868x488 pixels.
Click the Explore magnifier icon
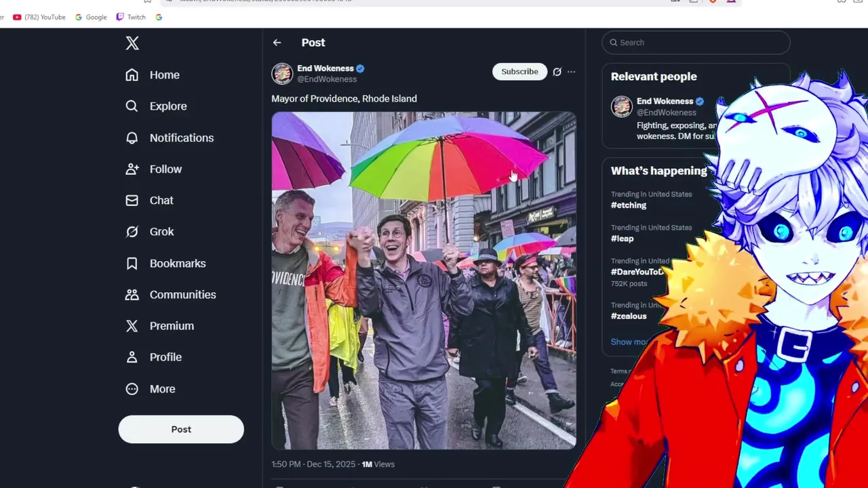pos(132,106)
